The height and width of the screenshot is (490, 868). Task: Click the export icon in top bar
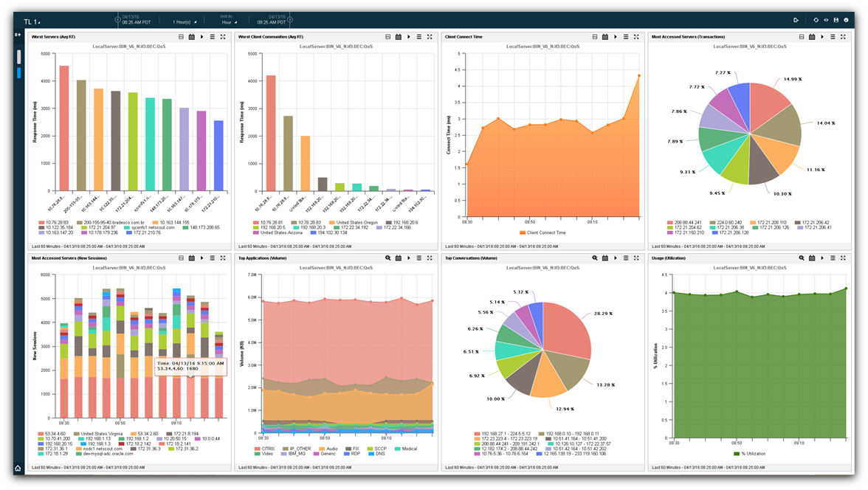pyautogui.click(x=796, y=21)
